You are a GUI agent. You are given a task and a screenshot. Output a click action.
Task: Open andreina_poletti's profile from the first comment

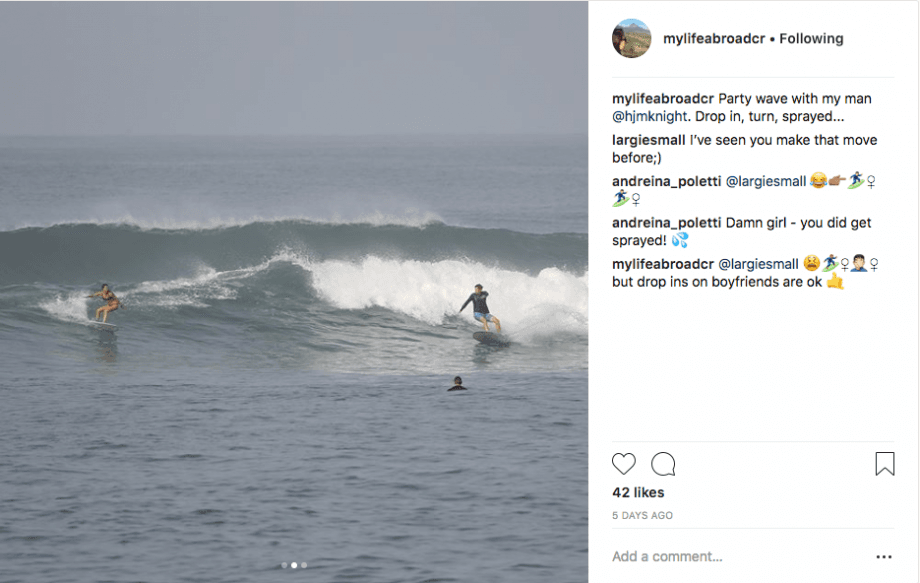tap(666, 181)
